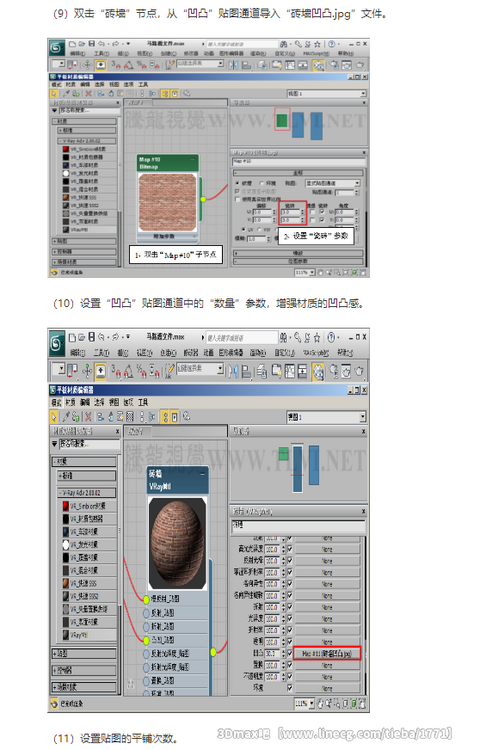Toggle the 3D snaps icon in step 10 main toolbar
This screenshot has height=750, width=486.
115,371
